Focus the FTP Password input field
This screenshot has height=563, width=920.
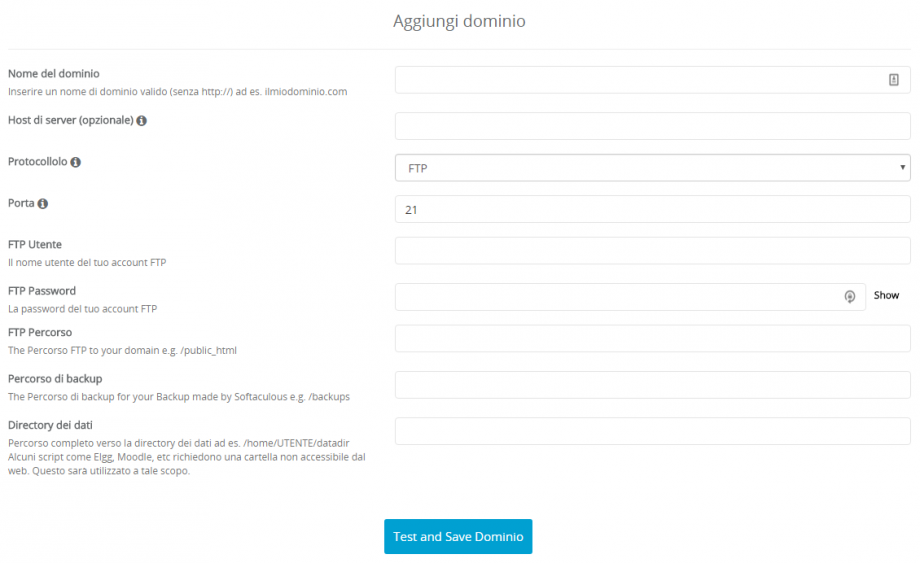point(630,297)
